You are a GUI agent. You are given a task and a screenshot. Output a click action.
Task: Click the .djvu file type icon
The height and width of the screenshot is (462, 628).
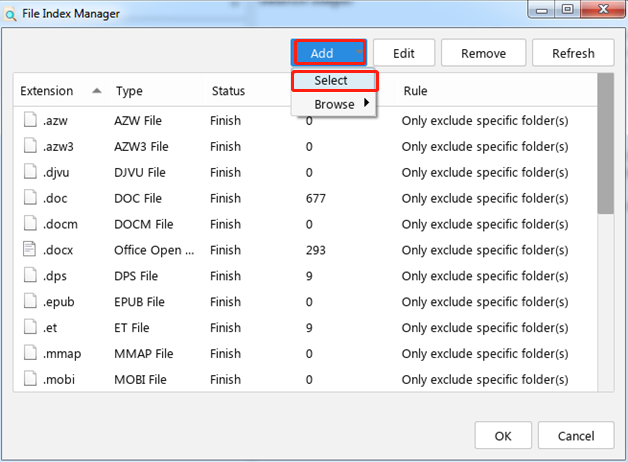pos(30,172)
